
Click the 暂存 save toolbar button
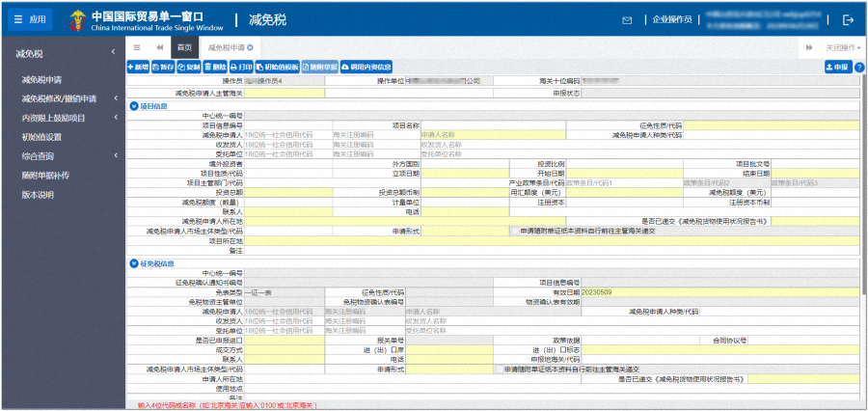[163, 67]
